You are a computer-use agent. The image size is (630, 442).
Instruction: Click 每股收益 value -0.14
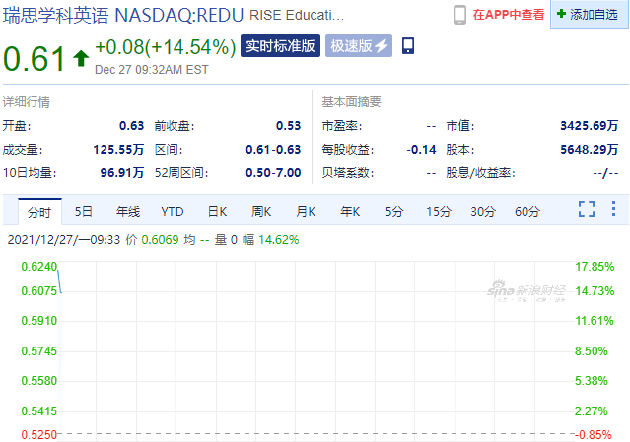click(421, 149)
